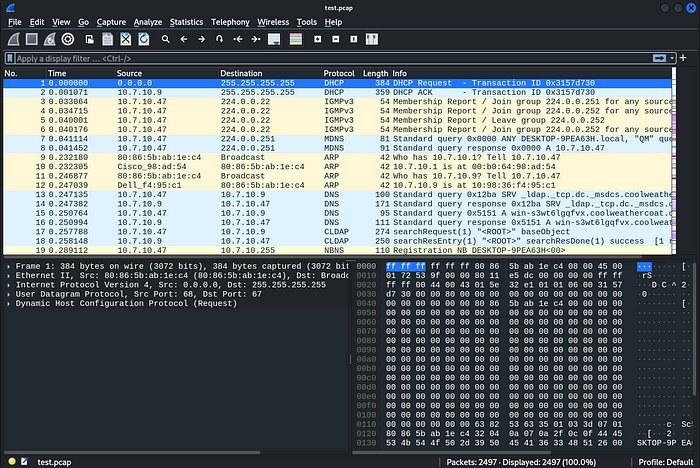Open the View menu

61,22
